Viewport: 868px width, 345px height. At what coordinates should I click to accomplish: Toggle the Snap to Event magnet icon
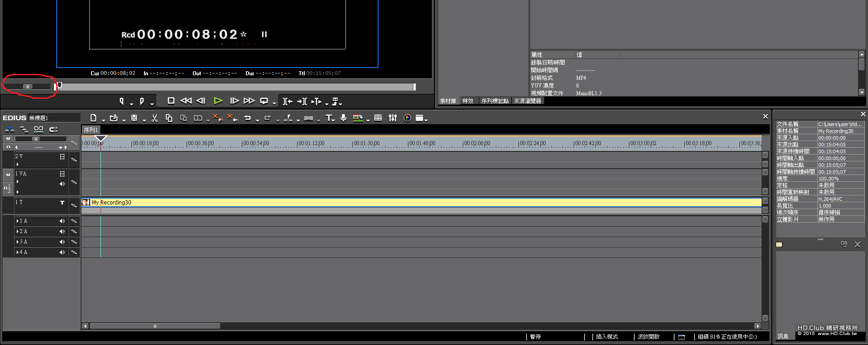pos(53,130)
